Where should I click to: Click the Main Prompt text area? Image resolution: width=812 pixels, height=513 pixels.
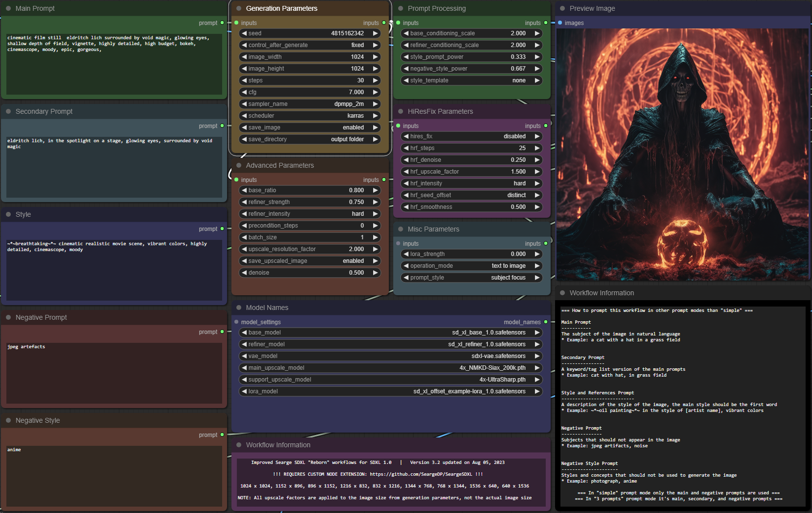(x=114, y=64)
